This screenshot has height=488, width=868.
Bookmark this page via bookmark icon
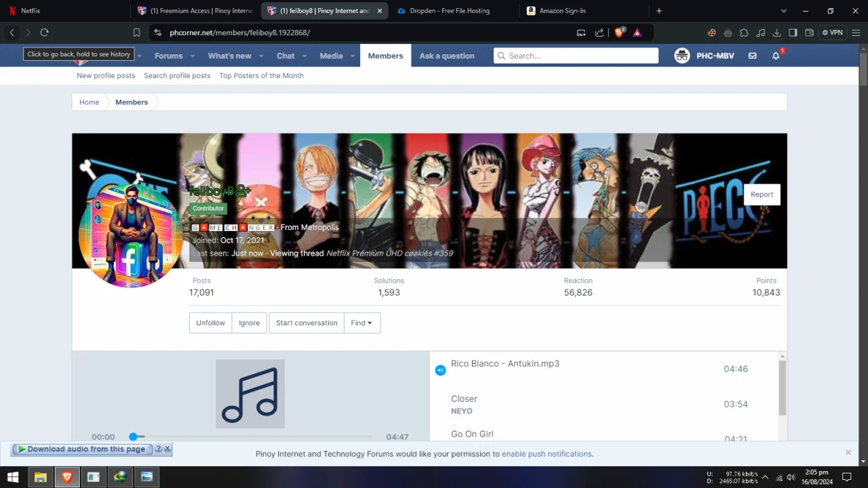pyautogui.click(x=136, y=33)
